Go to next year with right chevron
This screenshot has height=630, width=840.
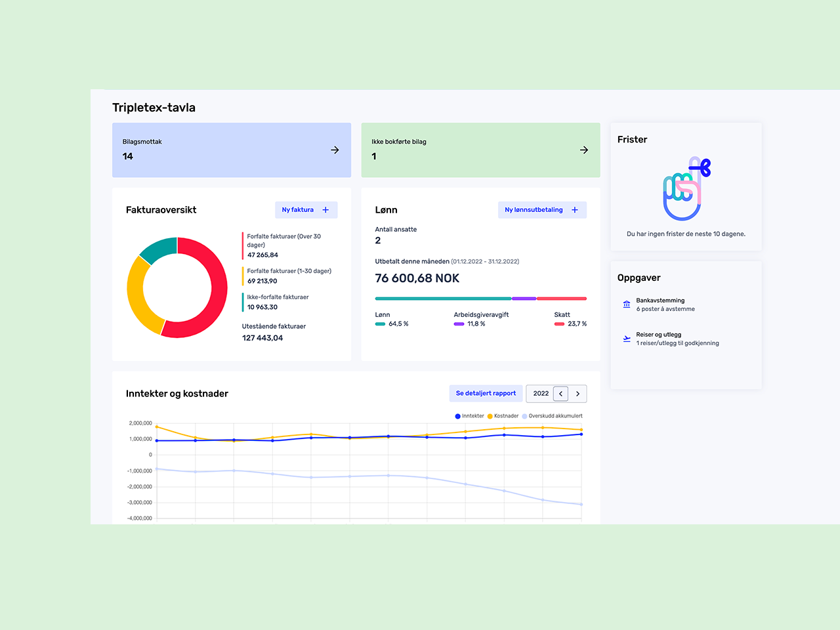tap(577, 394)
